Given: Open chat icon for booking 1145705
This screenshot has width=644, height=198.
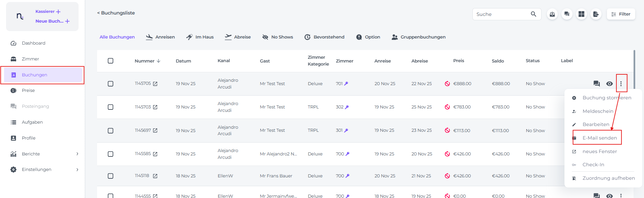Looking at the screenshot, I should coord(596,83).
